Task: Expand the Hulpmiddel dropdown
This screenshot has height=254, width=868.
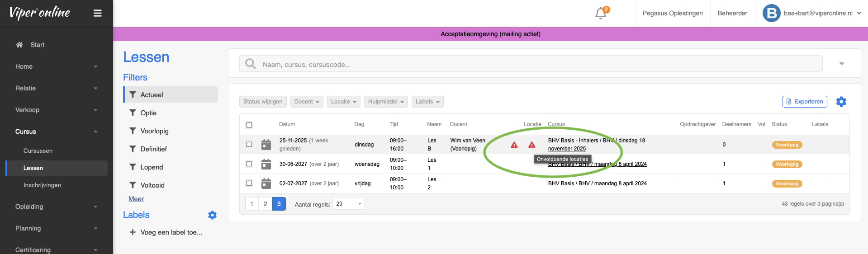Action: pyautogui.click(x=385, y=102)
